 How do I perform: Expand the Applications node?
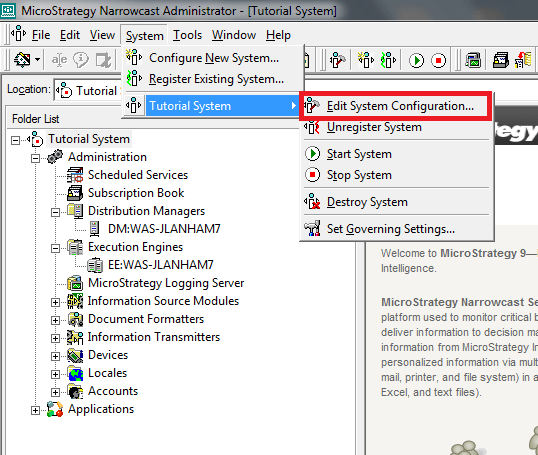click(35, 410)
